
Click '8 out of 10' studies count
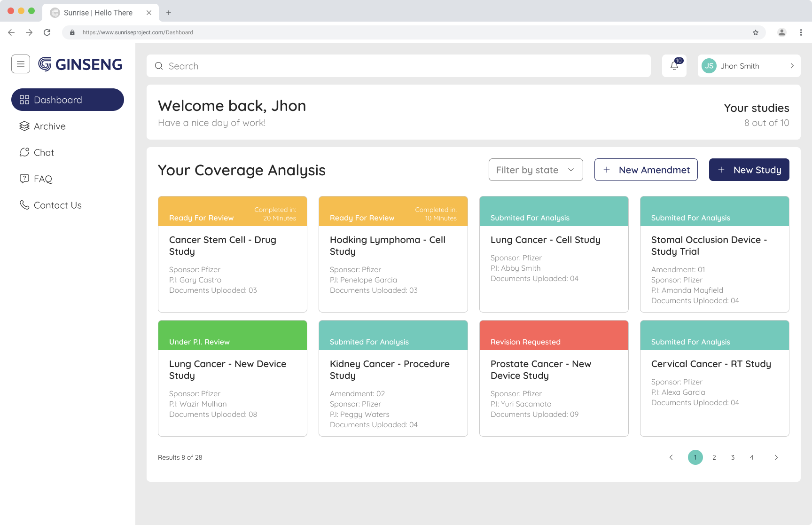tap(766, 123)
